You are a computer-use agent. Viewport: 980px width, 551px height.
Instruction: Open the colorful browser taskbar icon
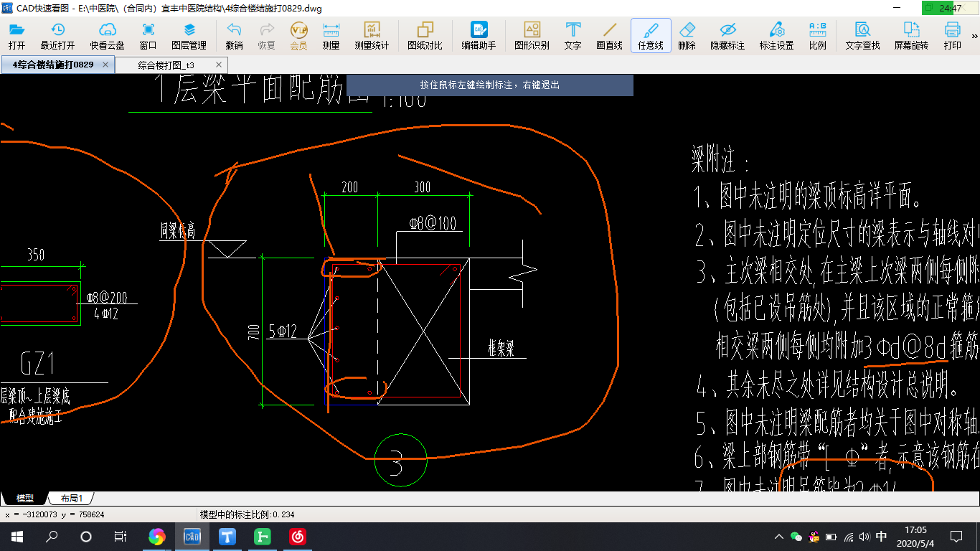click(x=156, y=537)
